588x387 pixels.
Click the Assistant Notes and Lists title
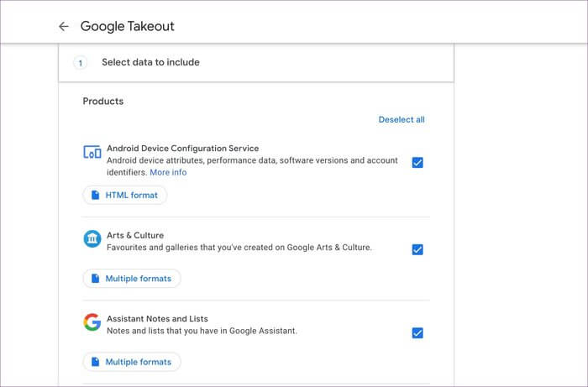point(158,319)
